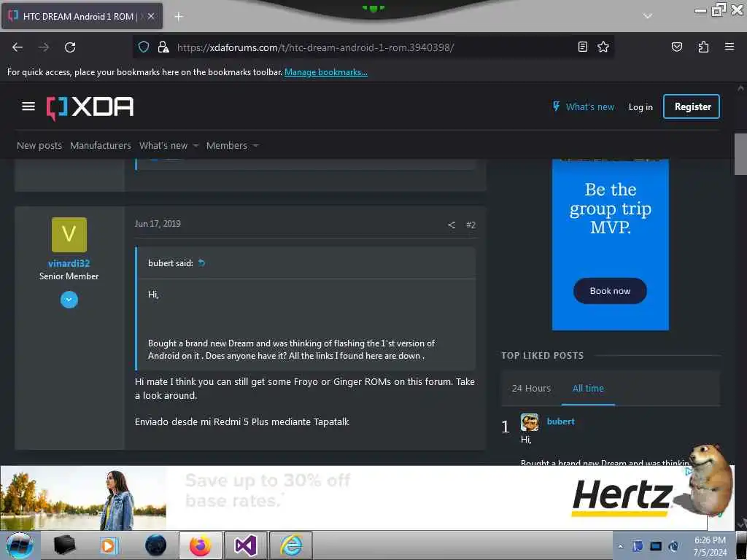Open vinardi32 username profile link

69,263
